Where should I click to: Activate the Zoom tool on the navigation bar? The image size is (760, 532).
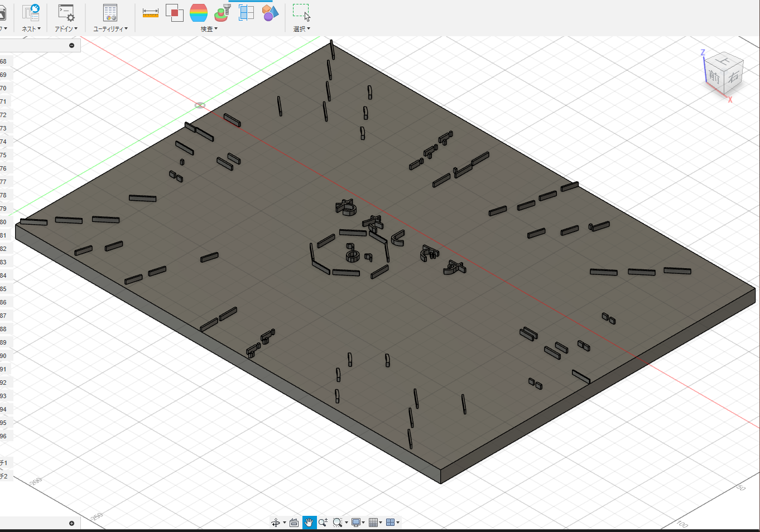tap(323, 523)
